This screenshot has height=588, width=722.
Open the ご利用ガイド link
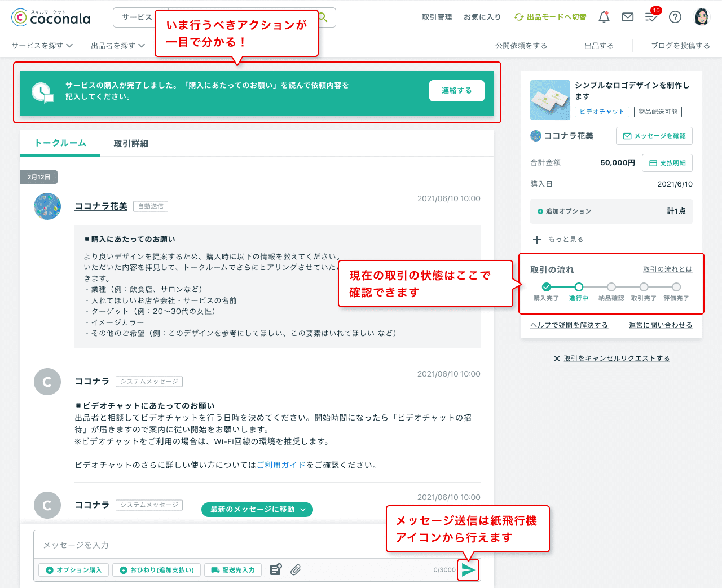(x=281, y=465)
